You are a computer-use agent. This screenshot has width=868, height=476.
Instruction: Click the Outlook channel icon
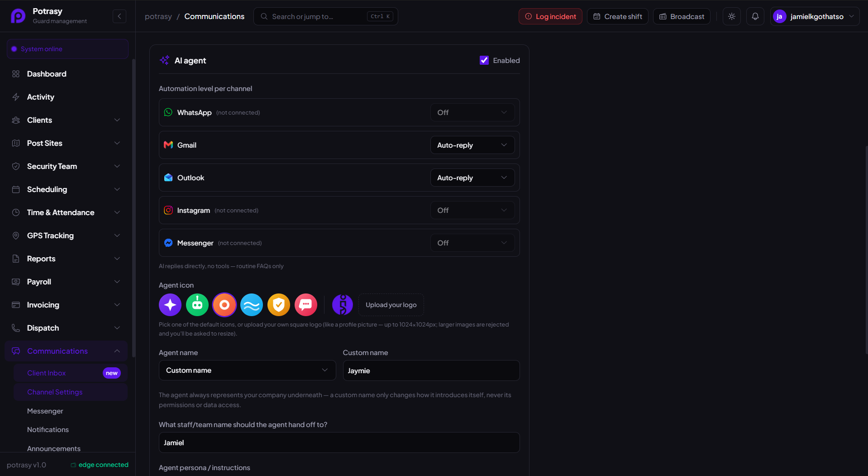168,178
